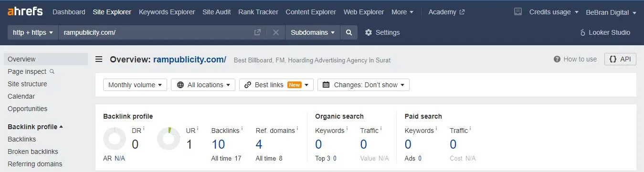The image size is (644, 172).
Task: Click the hamburger menu beside Overview
Action: tap(99, 60)
